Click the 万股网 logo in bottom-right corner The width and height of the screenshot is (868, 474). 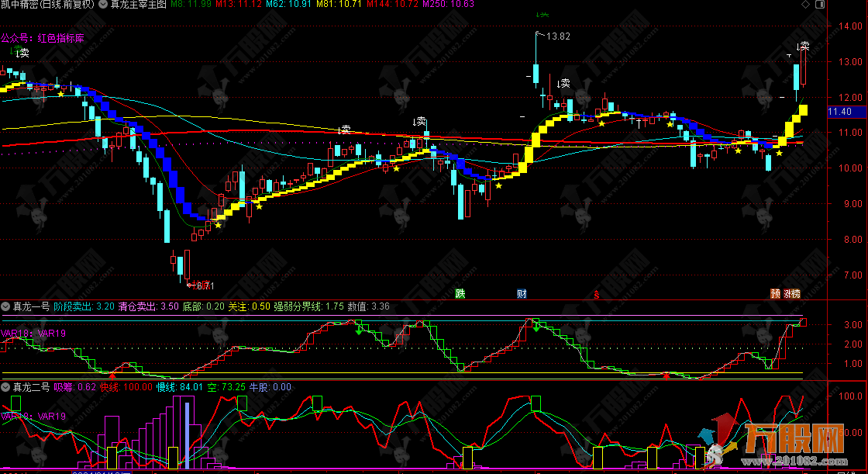pos(783,438)
